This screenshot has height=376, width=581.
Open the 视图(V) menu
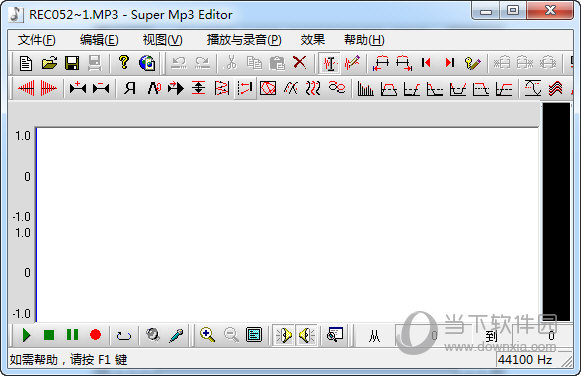162,40
